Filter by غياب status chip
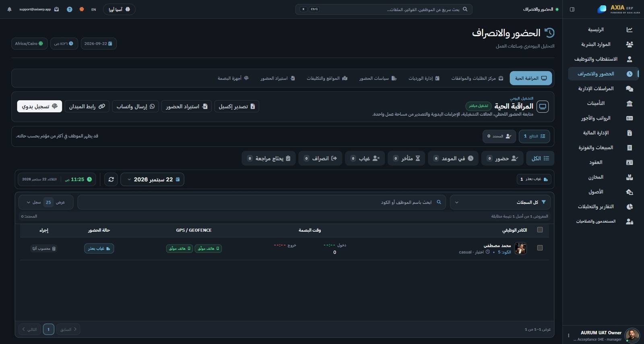The image size is (644, 344). coord(365,159)
